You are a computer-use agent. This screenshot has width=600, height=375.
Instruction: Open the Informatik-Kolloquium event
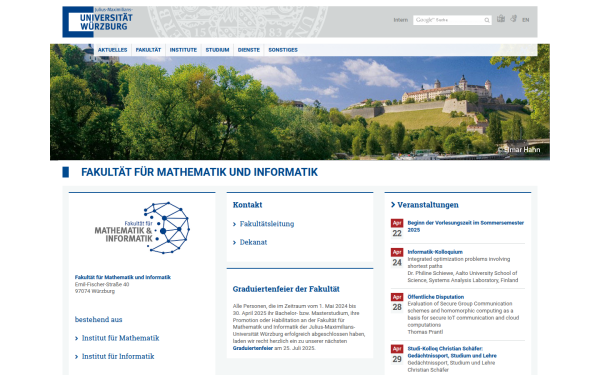(435, 252)
